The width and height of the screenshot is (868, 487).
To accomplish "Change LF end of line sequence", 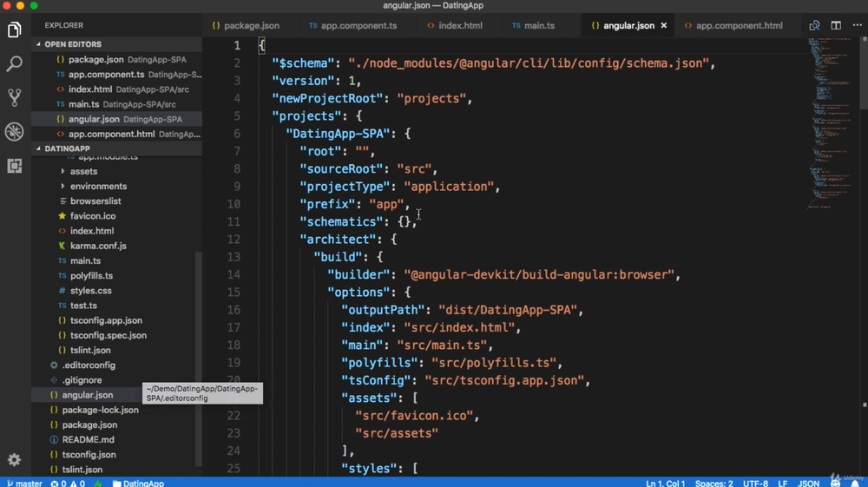I will (x=783, y=484).
